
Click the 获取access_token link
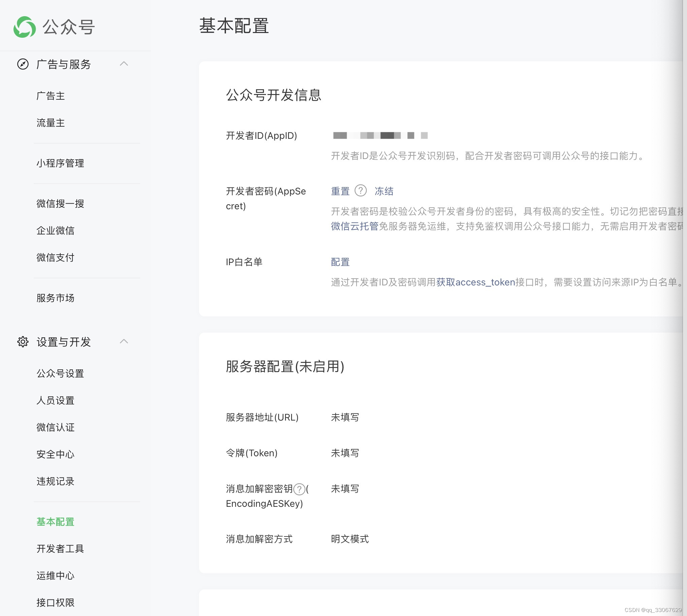click(475, 282)
